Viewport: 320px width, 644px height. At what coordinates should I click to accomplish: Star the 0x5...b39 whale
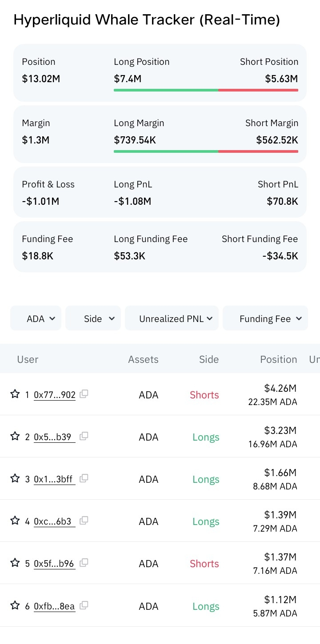pyautogui.click(x=15, y=436)
